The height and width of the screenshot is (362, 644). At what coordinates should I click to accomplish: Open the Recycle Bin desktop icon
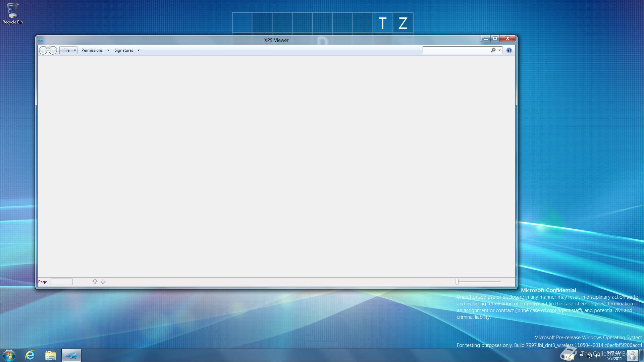tap(13, 13)
